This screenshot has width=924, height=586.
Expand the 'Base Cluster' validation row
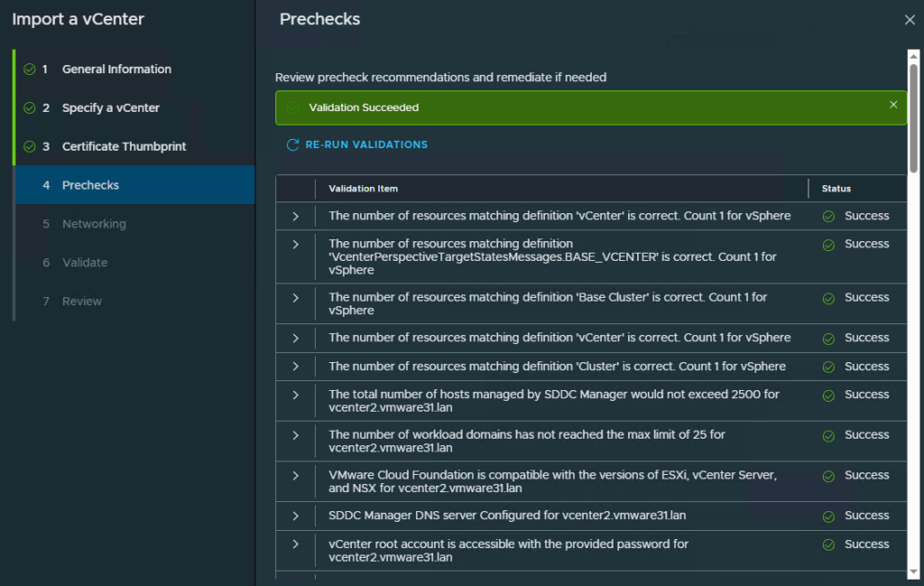pyautogui.click(x=295, y=297)
